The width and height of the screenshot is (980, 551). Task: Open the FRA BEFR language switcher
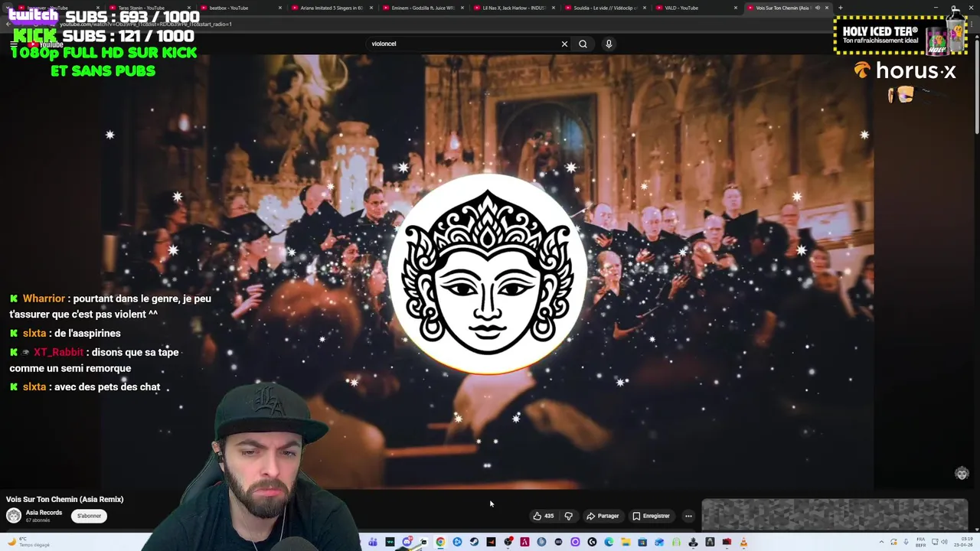(921, 542)
